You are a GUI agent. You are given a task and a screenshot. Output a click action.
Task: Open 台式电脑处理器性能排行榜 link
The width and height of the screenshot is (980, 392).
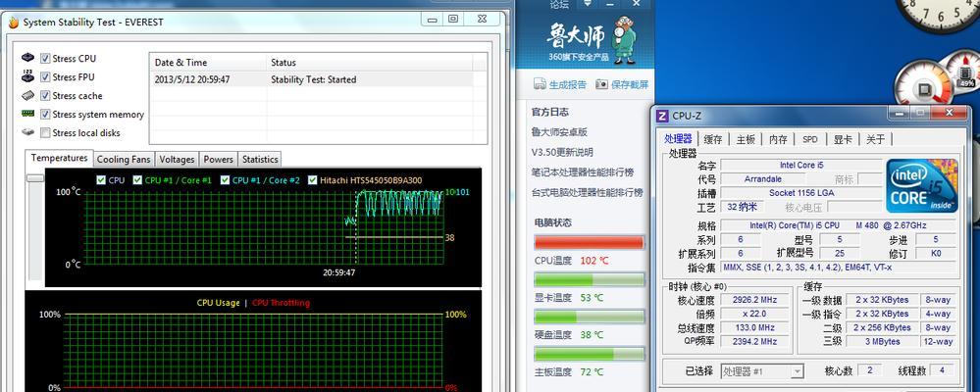point(588,192)
